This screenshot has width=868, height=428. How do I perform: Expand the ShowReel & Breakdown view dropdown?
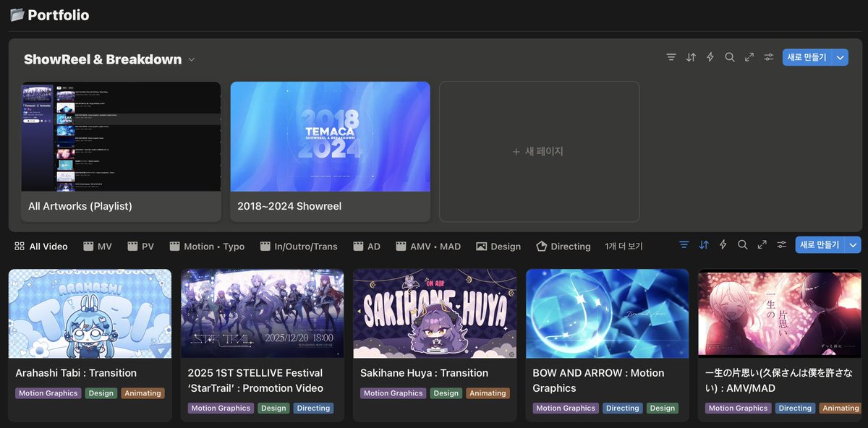[192, 59]
